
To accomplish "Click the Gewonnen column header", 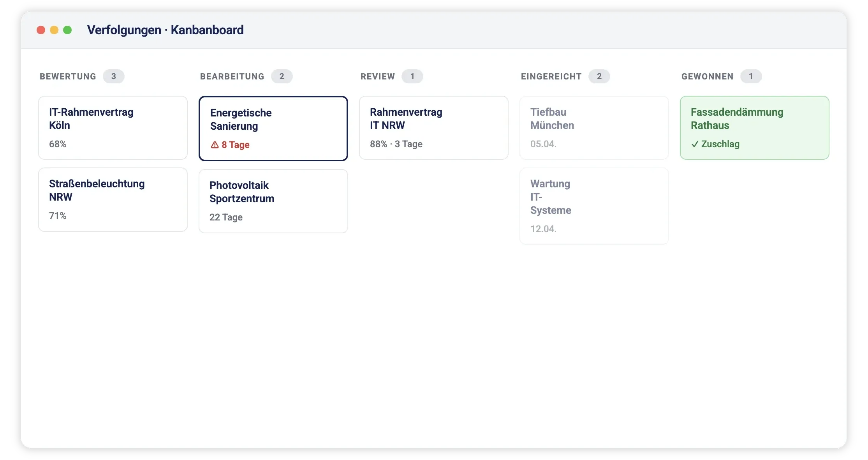I will (x=708, y=76).
